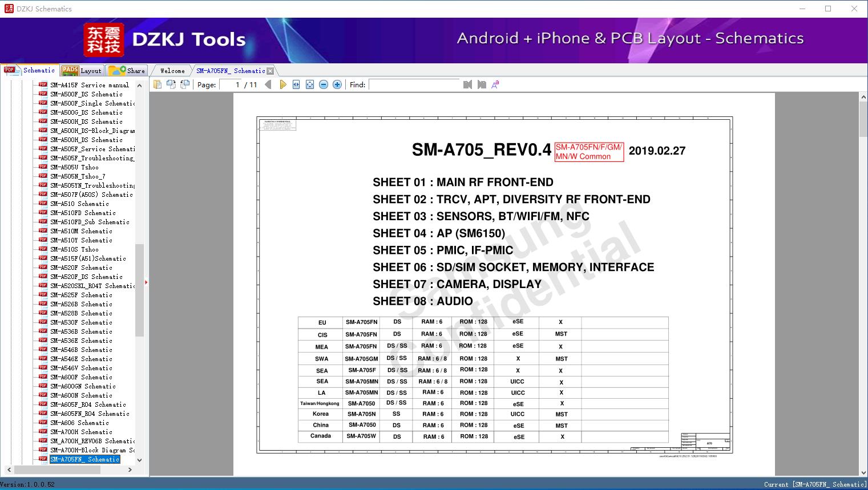
Task: Open SM-A505F_Service Schematic
Action: pyautogui.click(x=92, y=149)
